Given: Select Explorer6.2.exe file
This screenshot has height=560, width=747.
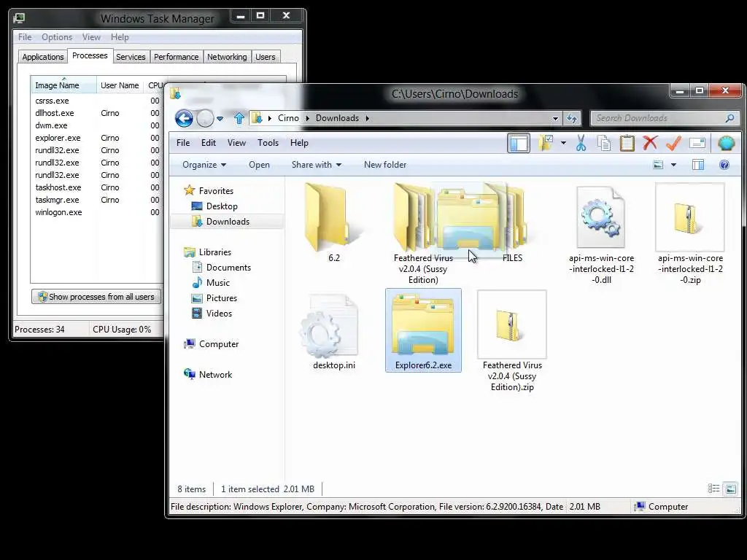Looking at the screenshot, I should [423, 330].
